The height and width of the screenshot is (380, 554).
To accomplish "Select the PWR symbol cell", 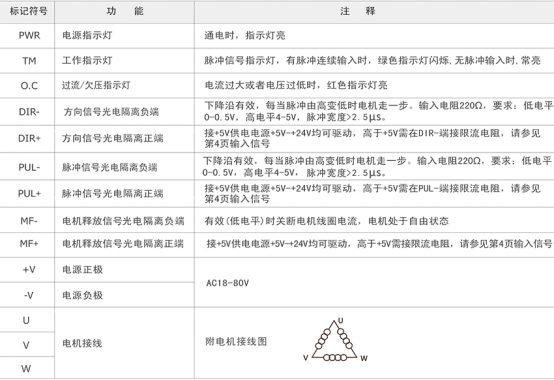I will [27, 36].
